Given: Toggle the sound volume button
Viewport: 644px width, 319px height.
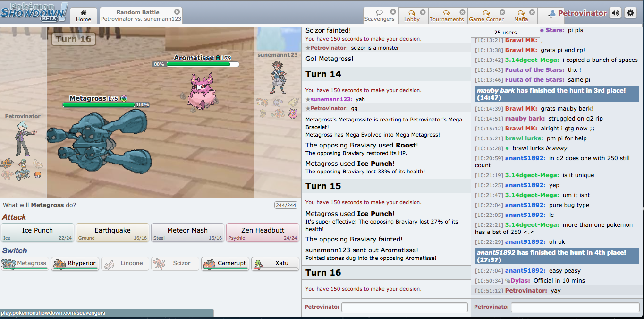Looking at the screenshot, I should [615, 13].
